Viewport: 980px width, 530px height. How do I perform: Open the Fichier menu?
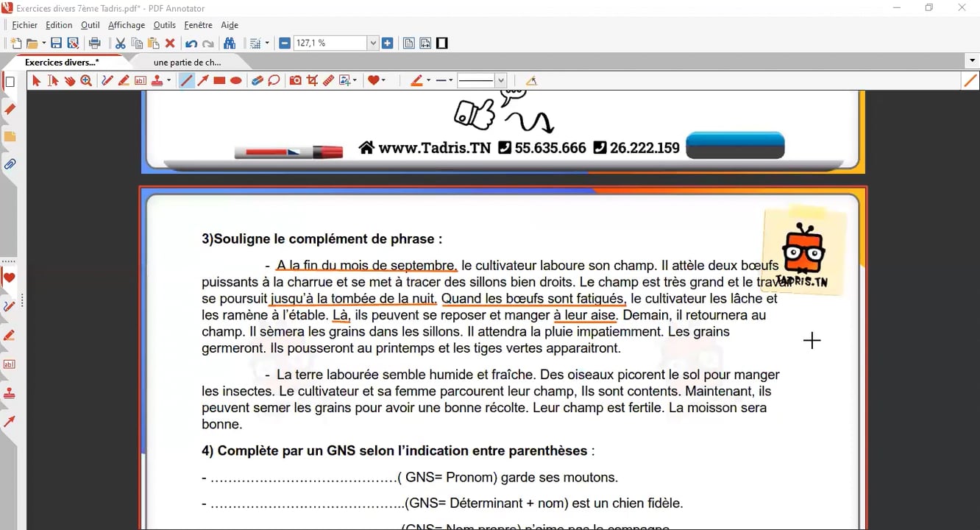tap(25, 25)
